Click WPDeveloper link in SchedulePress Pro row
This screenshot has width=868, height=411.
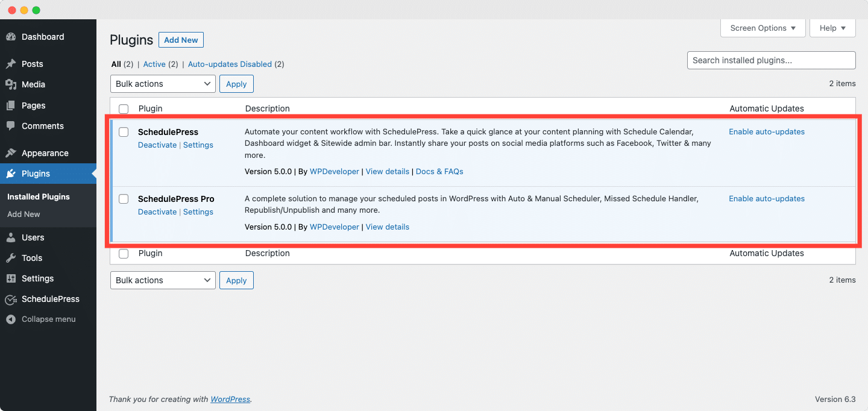[335, 227]
